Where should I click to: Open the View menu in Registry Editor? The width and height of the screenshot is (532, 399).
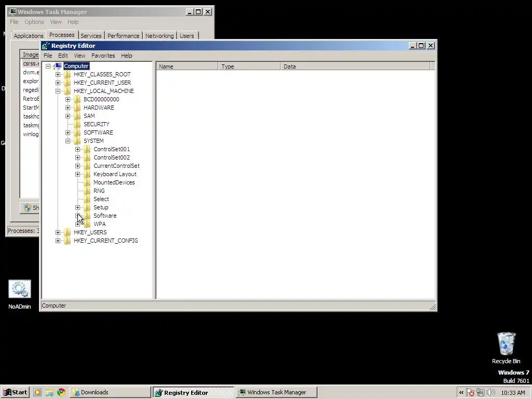[x=79, y=56]
